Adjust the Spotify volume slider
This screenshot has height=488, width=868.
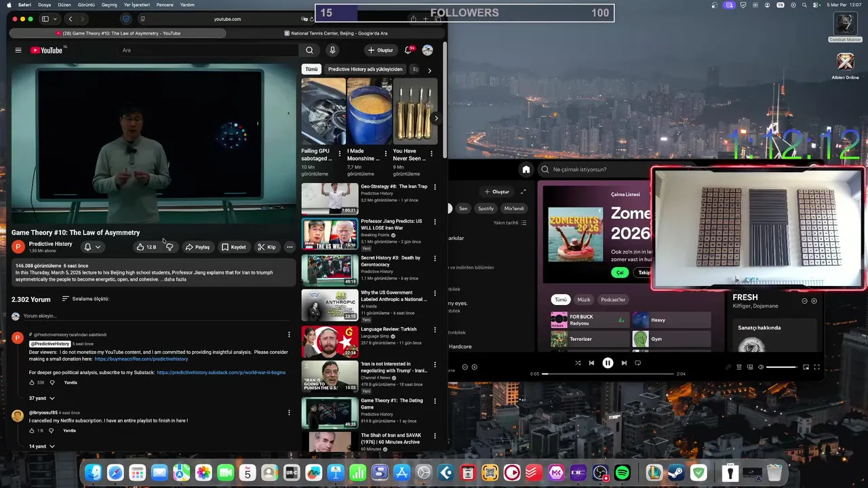tap(781, 367)
